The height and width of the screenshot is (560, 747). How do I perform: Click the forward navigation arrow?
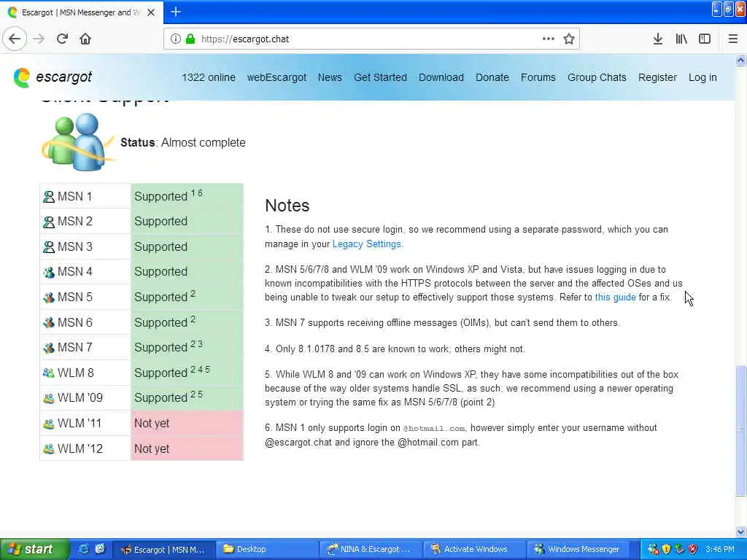pos(39,39)
